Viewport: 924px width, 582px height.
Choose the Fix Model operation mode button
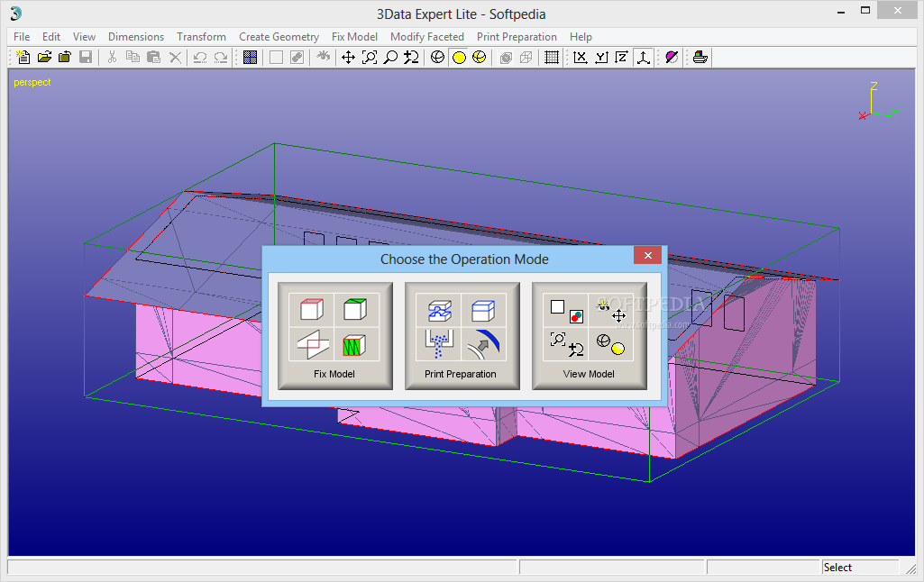334,336
